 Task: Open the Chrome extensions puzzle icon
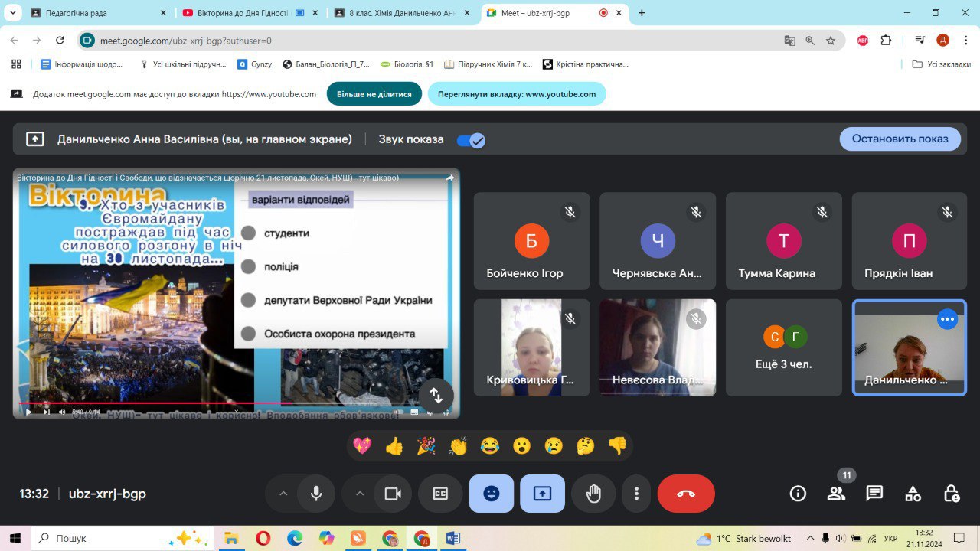click(887, 41)
